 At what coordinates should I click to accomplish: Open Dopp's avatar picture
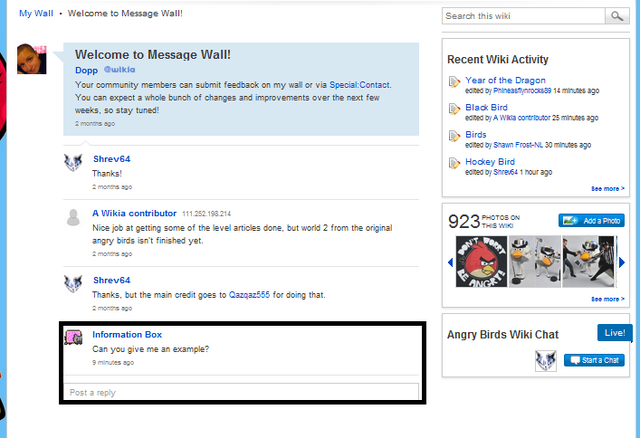tap(31, 59)
